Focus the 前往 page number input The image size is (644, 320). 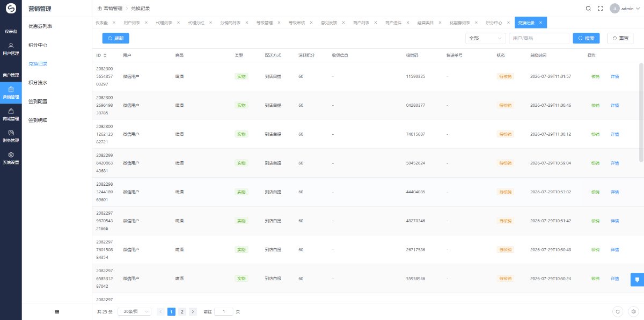224,311
